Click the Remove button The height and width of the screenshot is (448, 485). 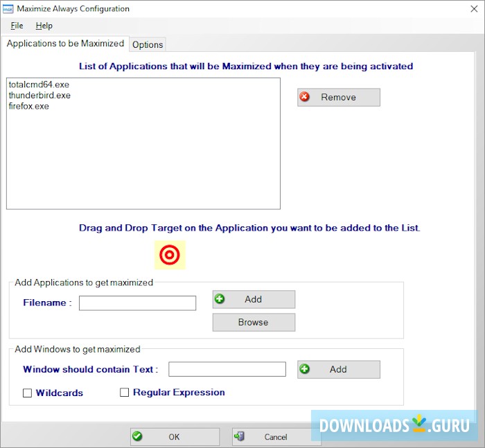[339, 98]
